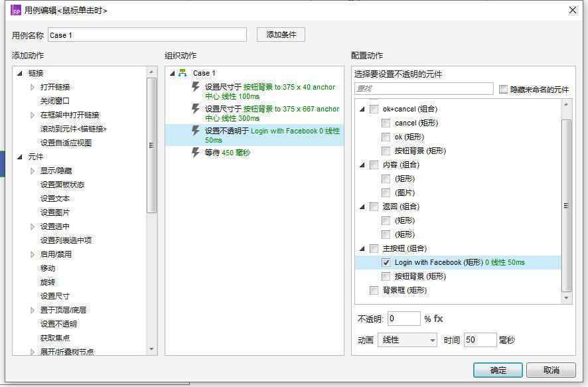Enable the 隐藏未命名的元件 checkbox
Viewport: 588px width, 387px height.
[502, 88]
